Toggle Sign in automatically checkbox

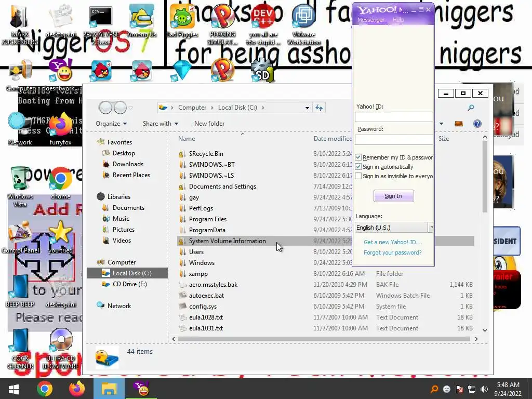[358, 167]
